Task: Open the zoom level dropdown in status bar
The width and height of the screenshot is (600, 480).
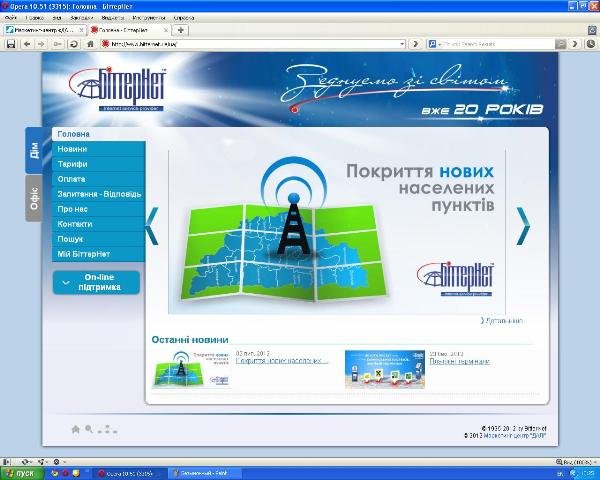Action: click(576, 462)
